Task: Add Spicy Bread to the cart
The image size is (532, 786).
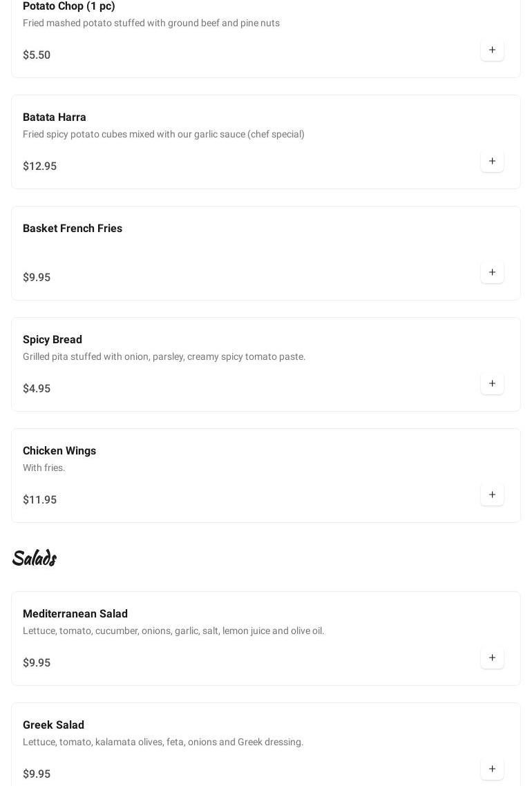Action: [x=492, y=384]
